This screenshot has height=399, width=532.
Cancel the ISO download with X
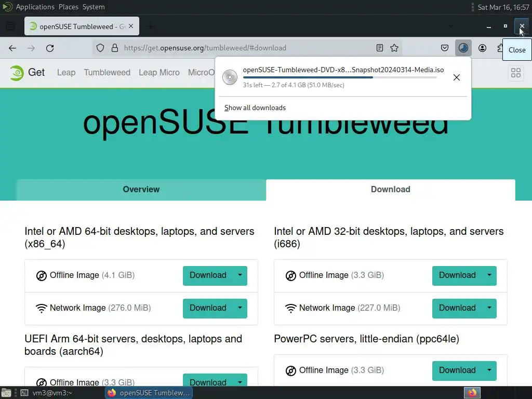(x=457, y=77)
